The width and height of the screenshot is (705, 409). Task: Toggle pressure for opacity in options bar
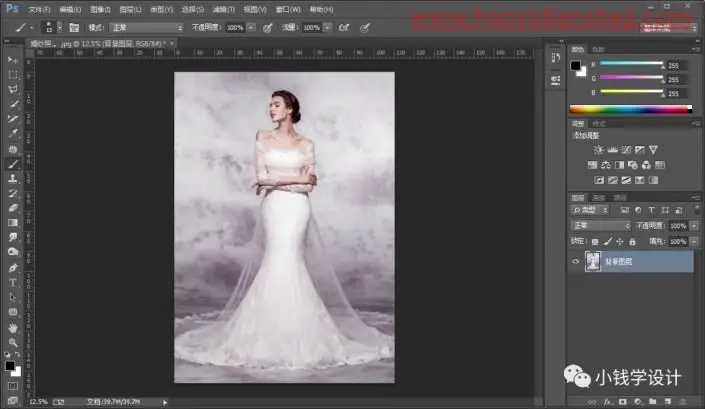tap(268, 28)
